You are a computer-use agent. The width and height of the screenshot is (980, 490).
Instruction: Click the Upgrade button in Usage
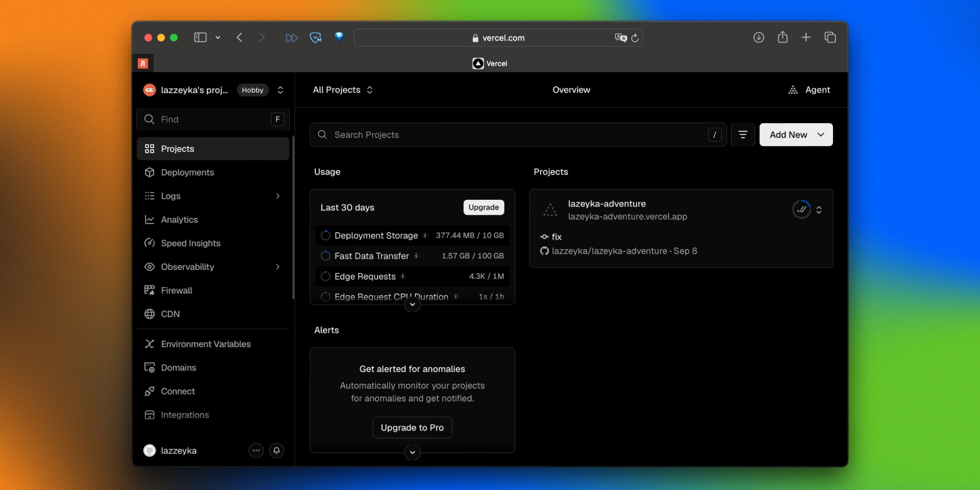click(x=483, y=207)
